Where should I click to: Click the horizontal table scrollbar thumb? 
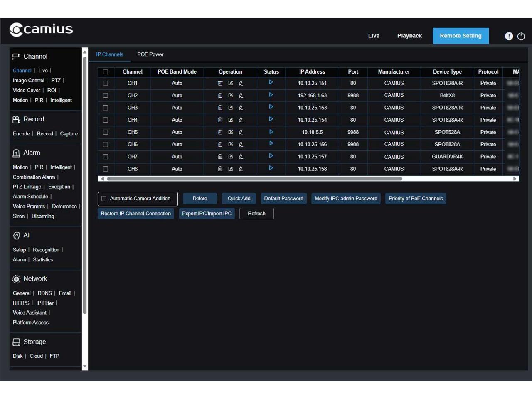coord(254,179)
